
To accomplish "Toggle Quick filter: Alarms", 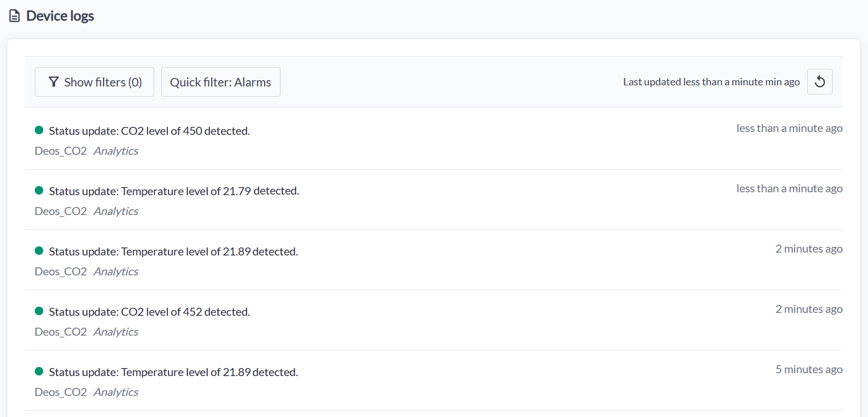I will pos(221,82).
